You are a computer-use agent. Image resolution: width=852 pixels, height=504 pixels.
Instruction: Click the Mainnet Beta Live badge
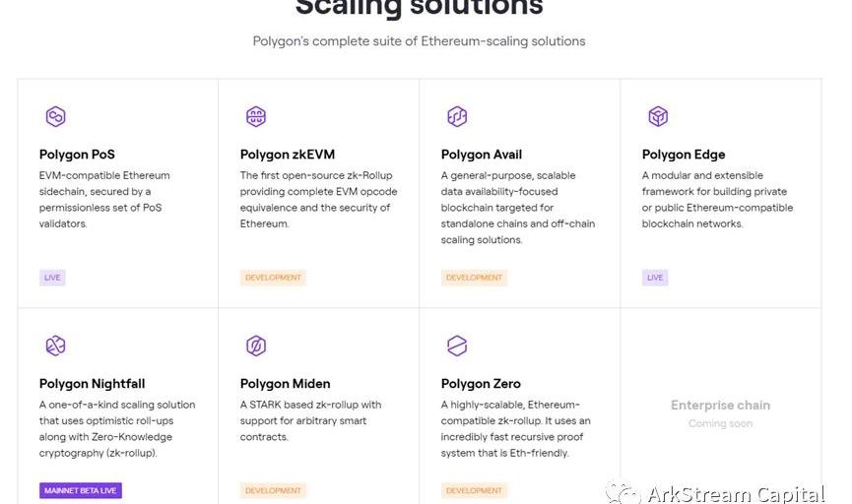click(x=81, y=490)
